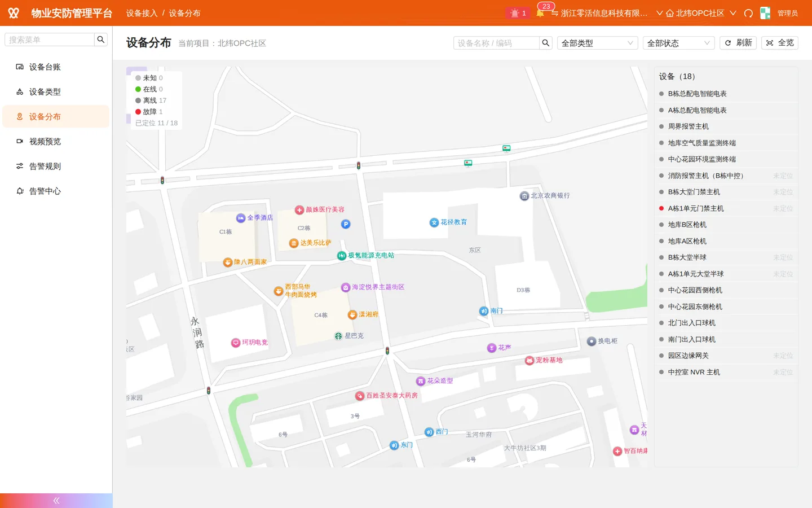Open the 设备台账 menu item

[56, 67]
